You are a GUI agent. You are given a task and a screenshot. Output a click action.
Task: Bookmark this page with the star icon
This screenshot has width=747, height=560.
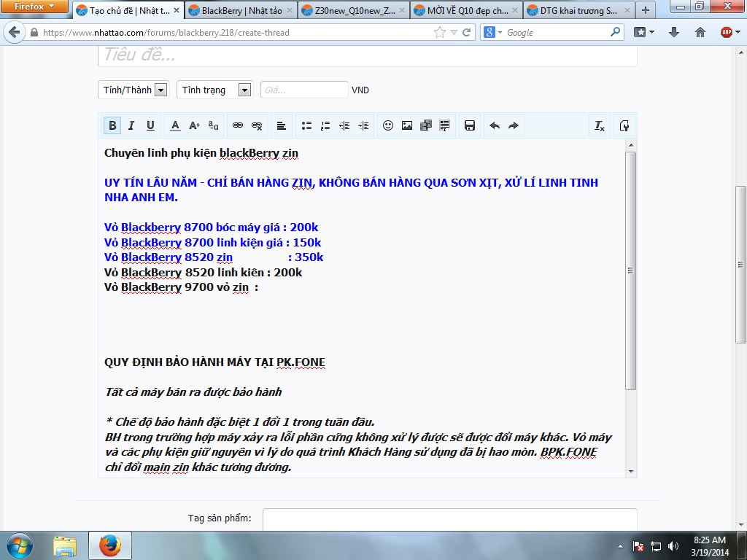click(440, 32)
